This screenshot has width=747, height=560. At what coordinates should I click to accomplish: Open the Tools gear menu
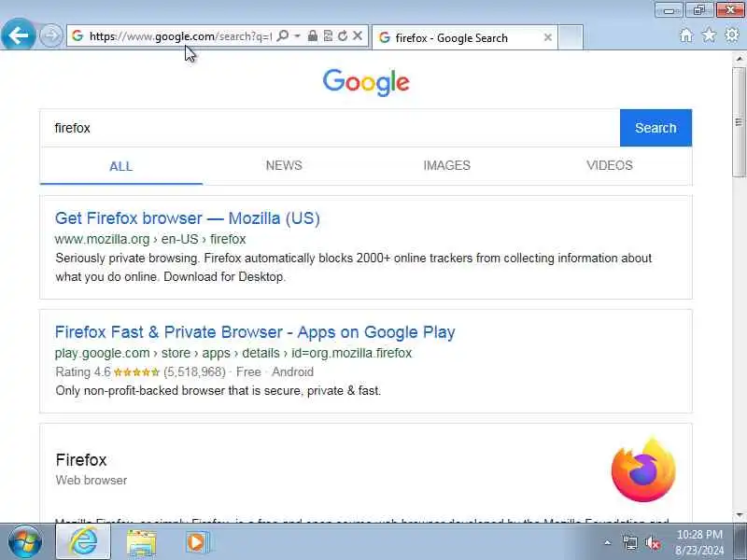732,35
